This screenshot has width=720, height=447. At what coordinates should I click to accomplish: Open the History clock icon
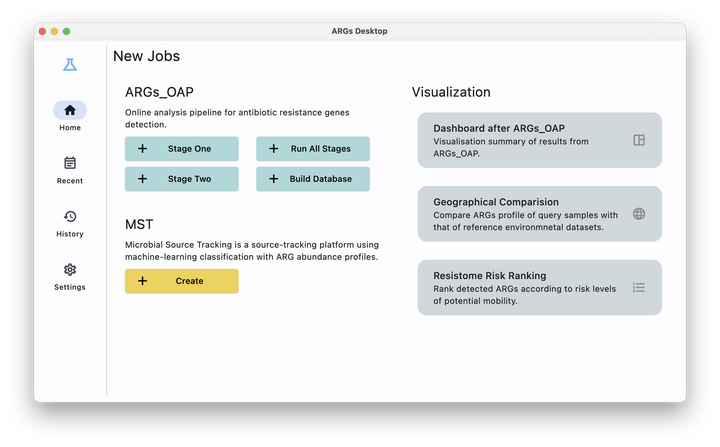[x=70, y=216]
